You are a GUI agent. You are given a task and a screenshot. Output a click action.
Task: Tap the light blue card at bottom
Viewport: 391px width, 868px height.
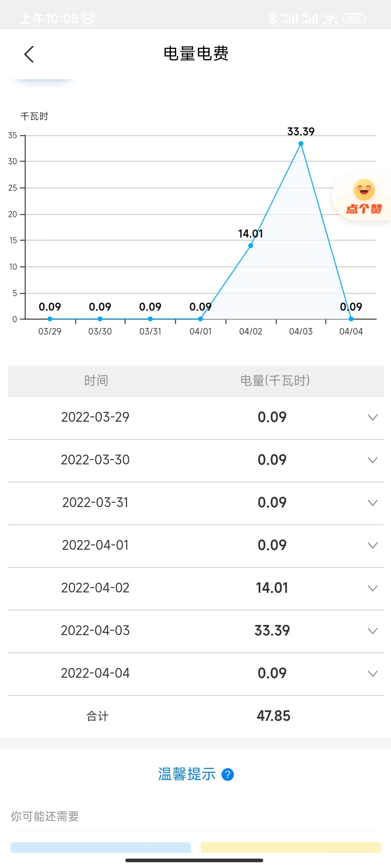coord(100,847)
